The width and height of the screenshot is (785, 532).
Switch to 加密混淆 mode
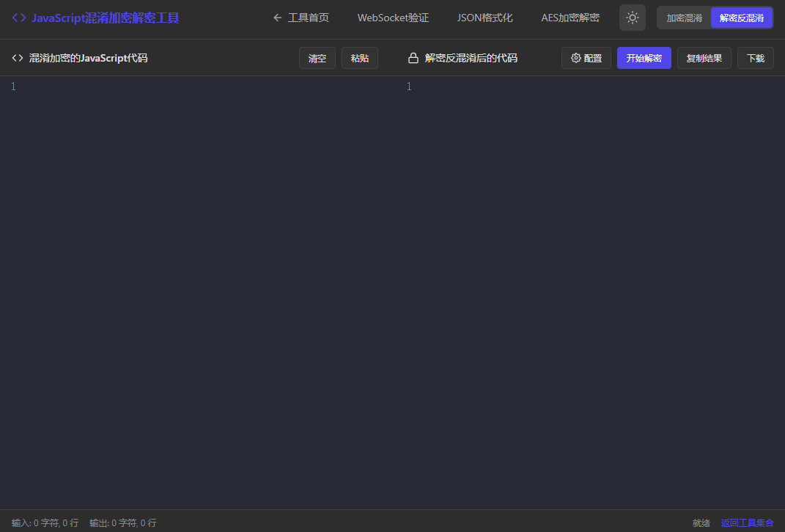(684, 18)
